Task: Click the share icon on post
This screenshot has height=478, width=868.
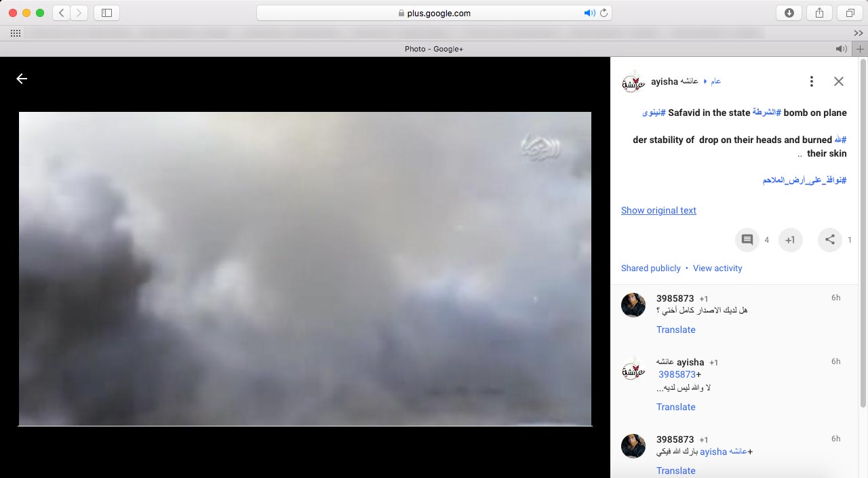Action: click(x=829, y=240)
